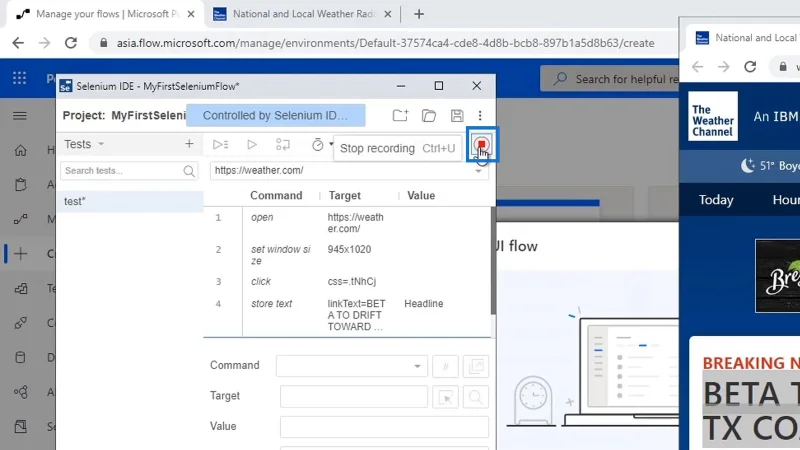The width and height of the screenshot is (800, 450).
Task: Stop recording in Selenium IDE
Action: pyautogui.click(x=482, y=145)
